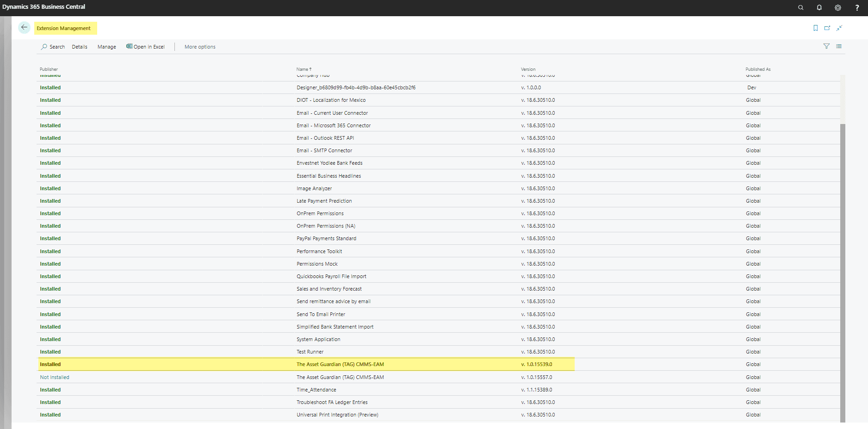The height and width of the screenshot is (429, 868).
Task: Select Late Payment Prediction
Action: click(324, 201)
